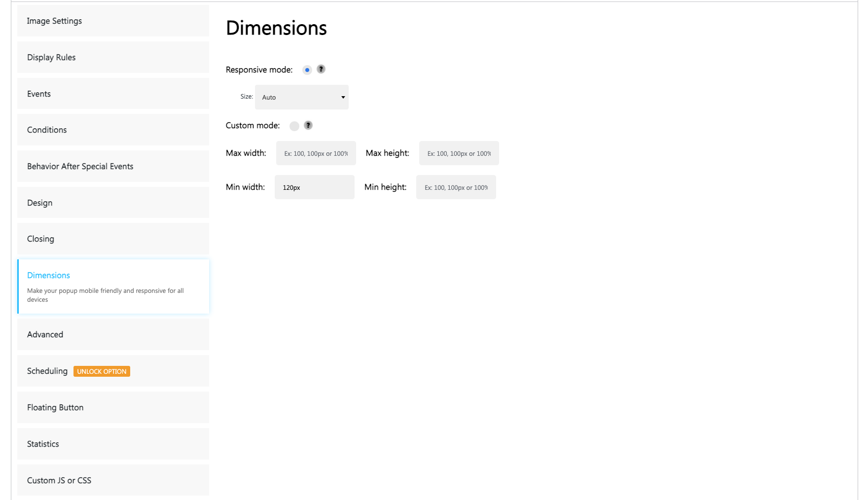
Task: Click the Unlock Option badge
Action: coord(102,371)
